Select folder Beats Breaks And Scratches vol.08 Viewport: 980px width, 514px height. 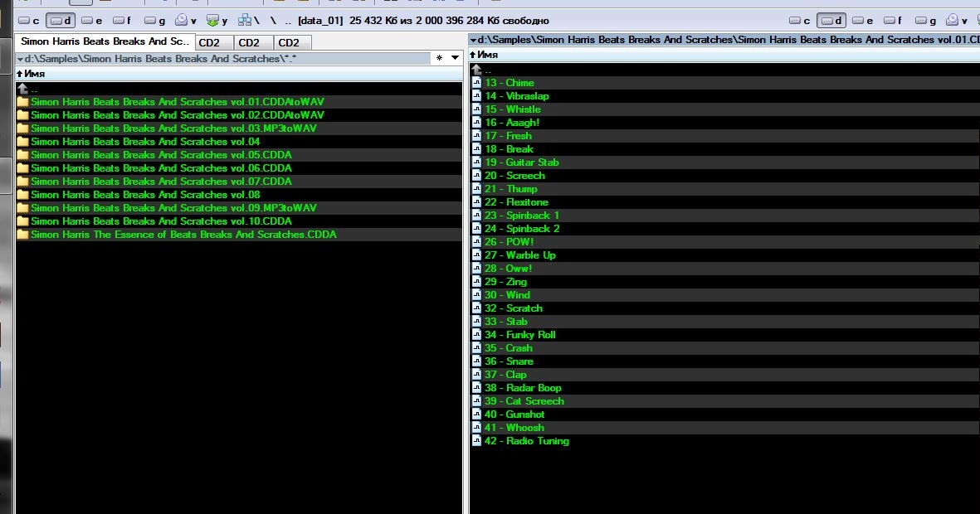145,195
